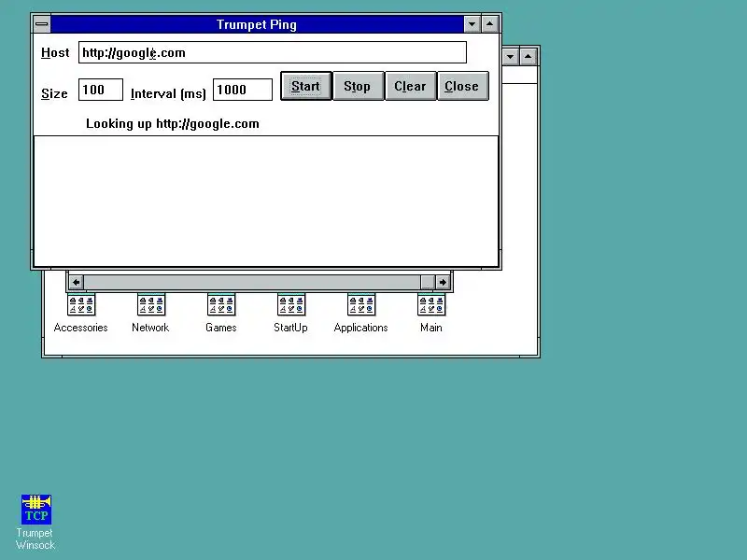The width and height of the screenshot is (747, 560).
Task: Click the Close button in Trumpet Ping
Action: tap(462, 86)
